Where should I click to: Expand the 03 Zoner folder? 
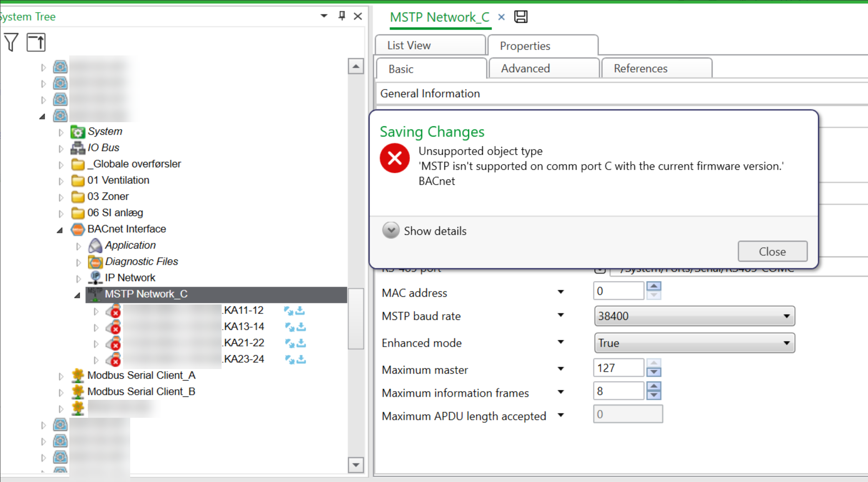pyautogui.click(x=61, y=198)
